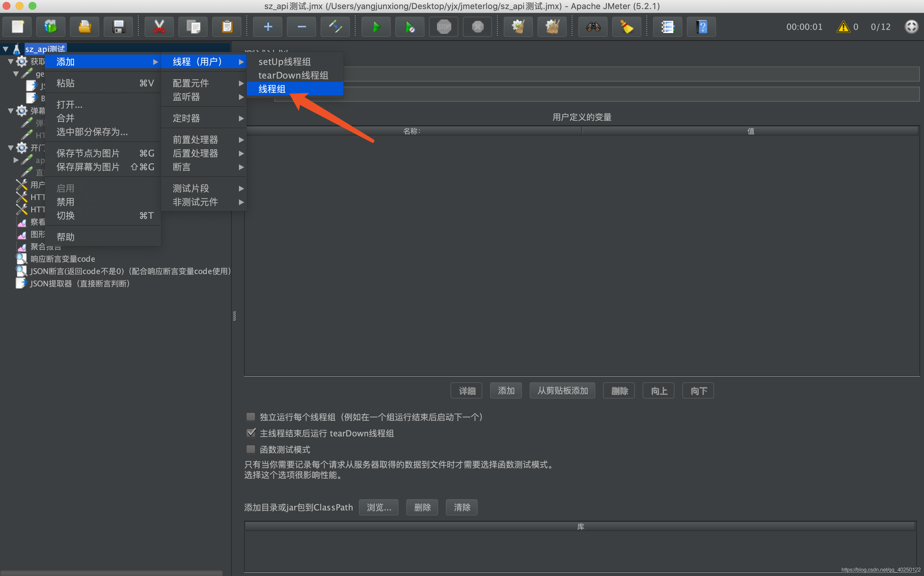Enable 函数测试模式 checkbox

(x=251, y=449)
